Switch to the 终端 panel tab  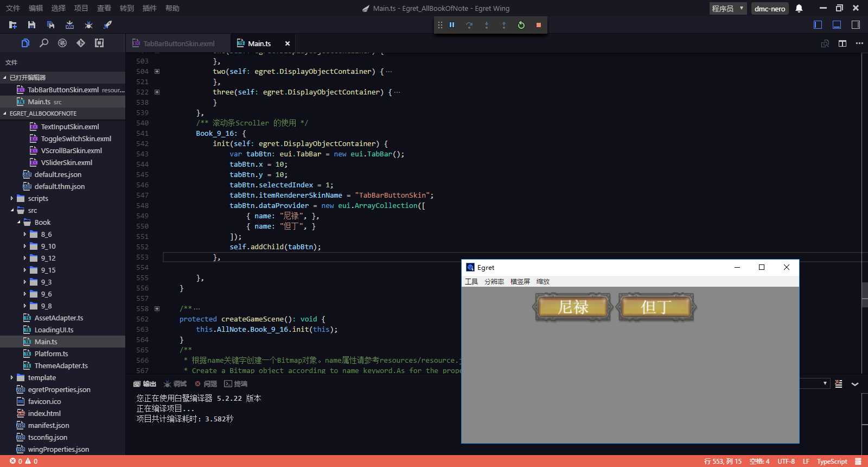point(235,384)
